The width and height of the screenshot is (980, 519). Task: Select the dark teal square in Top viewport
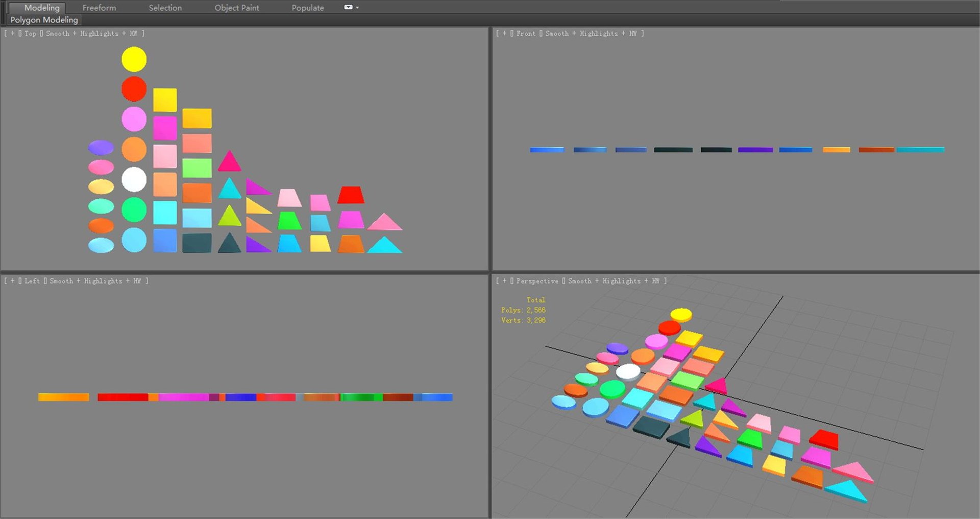pyautogui.click(x=197, y=243)
